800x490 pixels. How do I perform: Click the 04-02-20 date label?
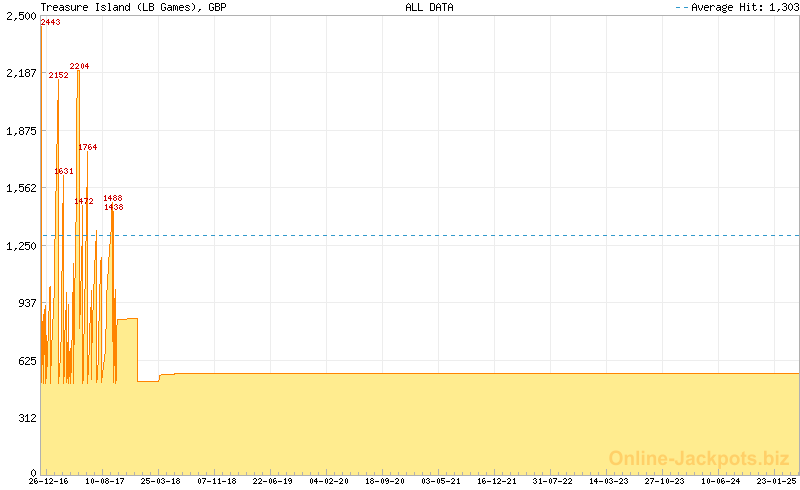(329, 481)
